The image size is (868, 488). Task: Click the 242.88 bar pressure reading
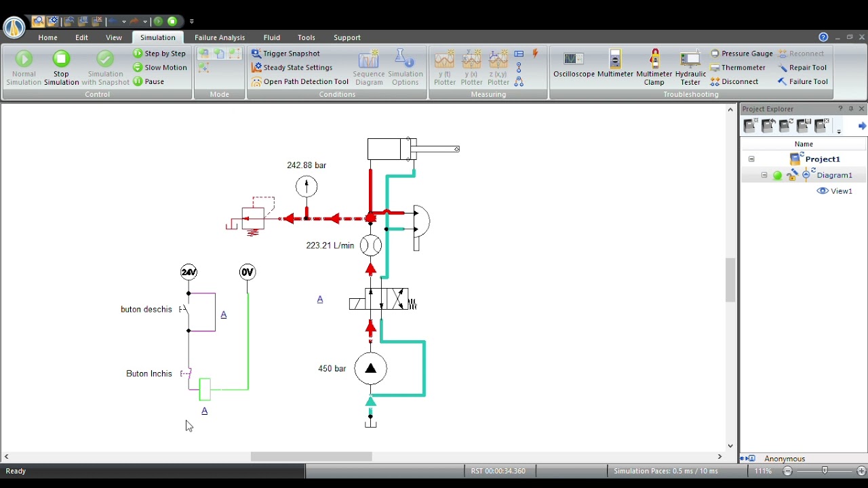click(307, 165)
